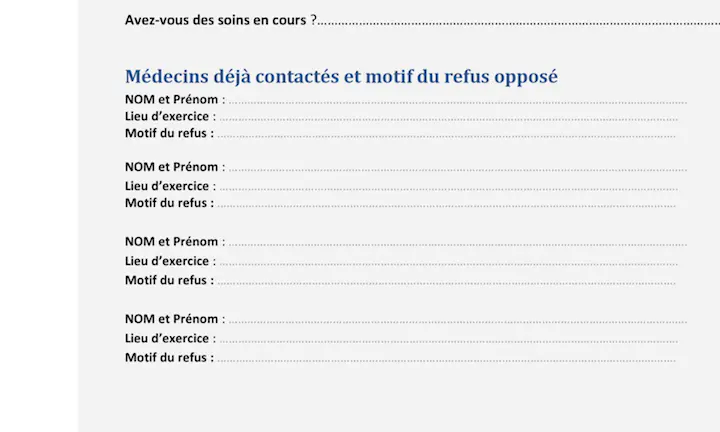This screenshot has width=720, height=432.
Task: Click the third doctor's "NOM et Prénom" dotted line
Action: pos(457,243)
